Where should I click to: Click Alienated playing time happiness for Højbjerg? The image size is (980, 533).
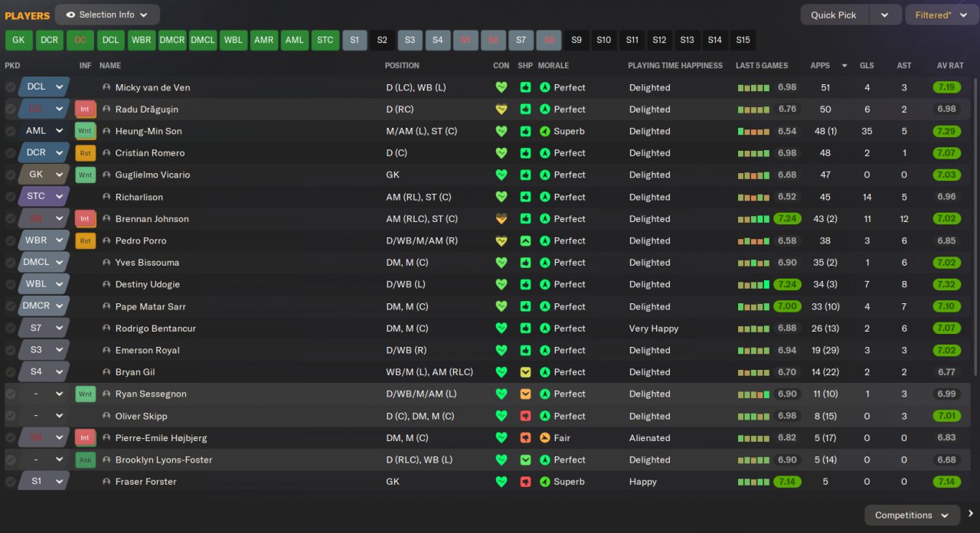[650, 438]
